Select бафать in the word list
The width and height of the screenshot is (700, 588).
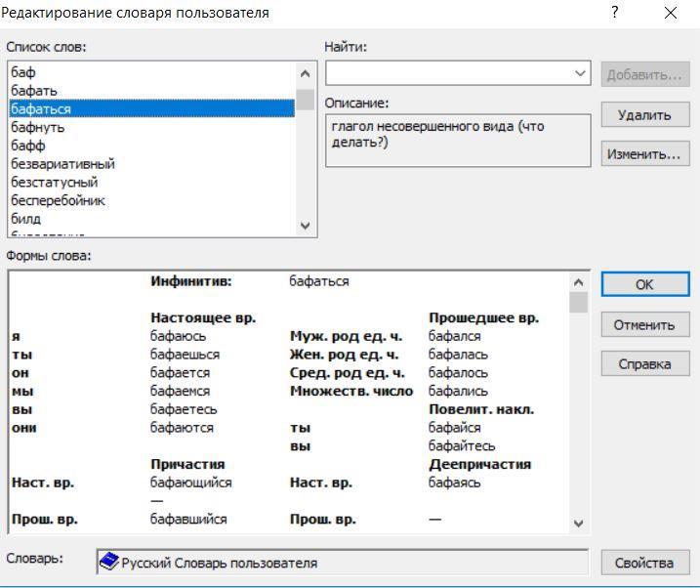[x=34, y=91]
